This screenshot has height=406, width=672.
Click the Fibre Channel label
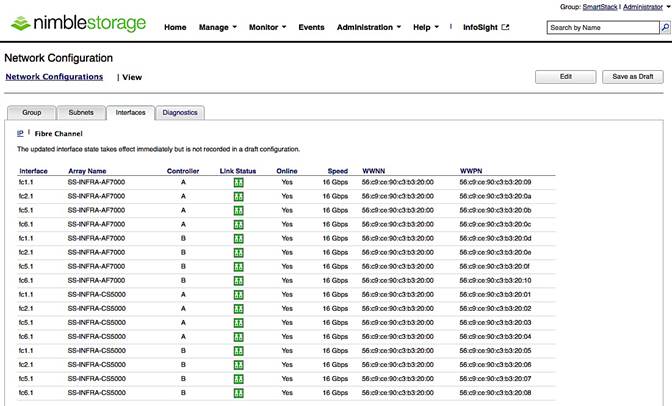(x=59, y=134)
